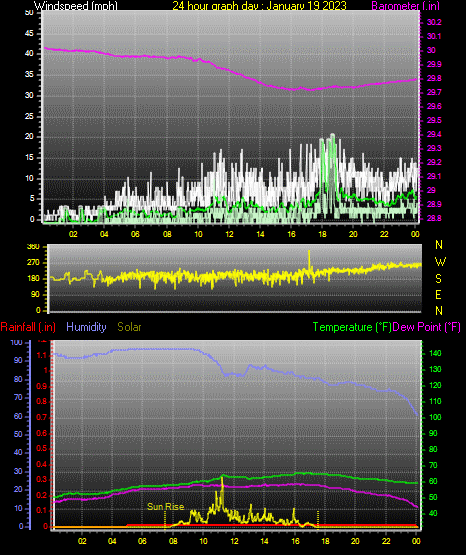Image resolution: width=466 pixels, height=555 pixels.
Task: Select the 'Humidity' legend label
Action: pyautogui.click(x=86, y=327)
